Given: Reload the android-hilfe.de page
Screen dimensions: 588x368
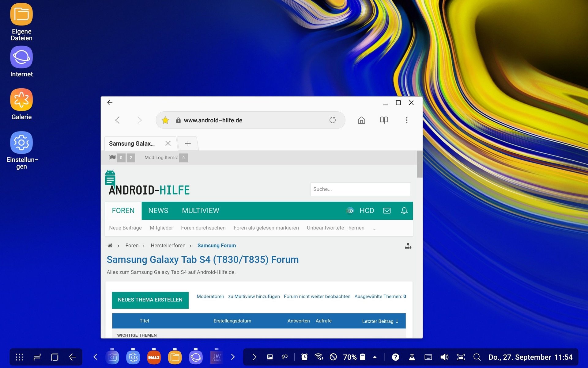Looking at the screenshot, I should (333, 120).
